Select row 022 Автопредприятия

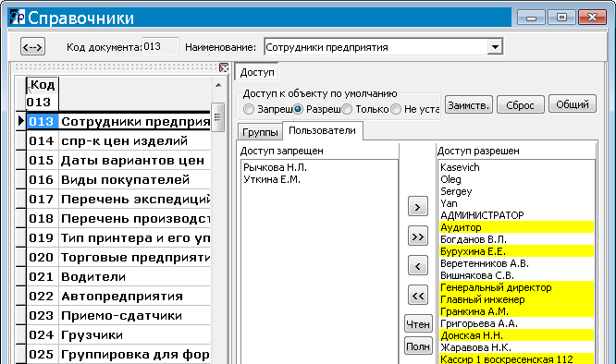pos(118,297)
